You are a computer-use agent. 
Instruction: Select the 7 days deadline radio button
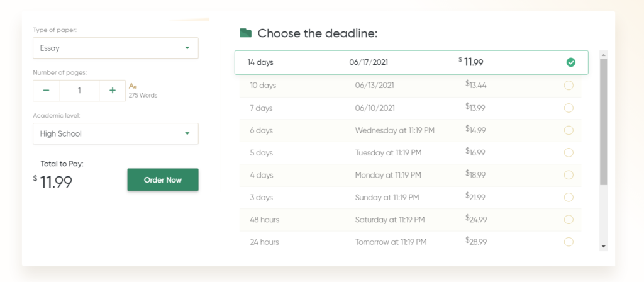pos(569,108)
